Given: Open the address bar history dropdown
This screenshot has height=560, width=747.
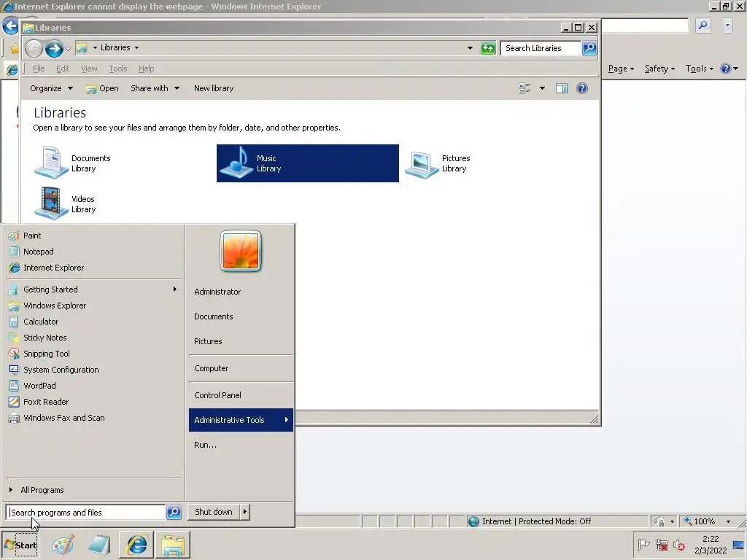Looking at the screenshot, I should coord(470,48).
